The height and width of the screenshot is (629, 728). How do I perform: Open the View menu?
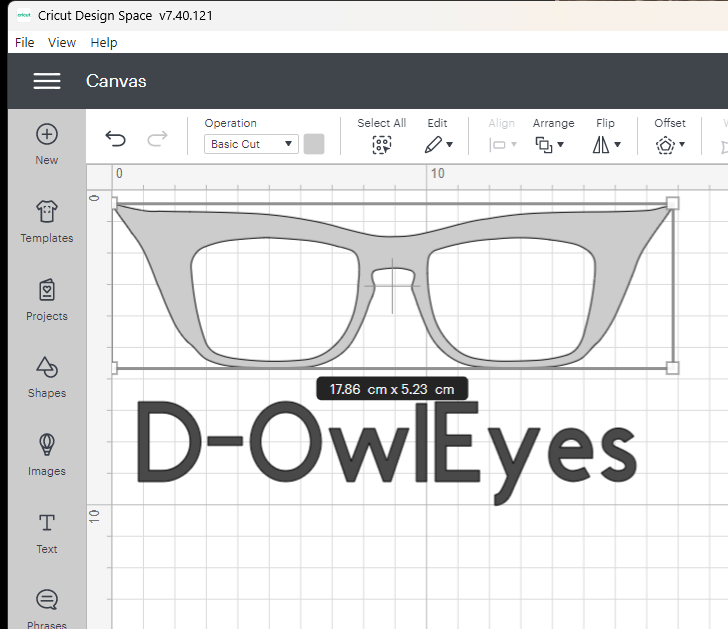pos(62,42)
